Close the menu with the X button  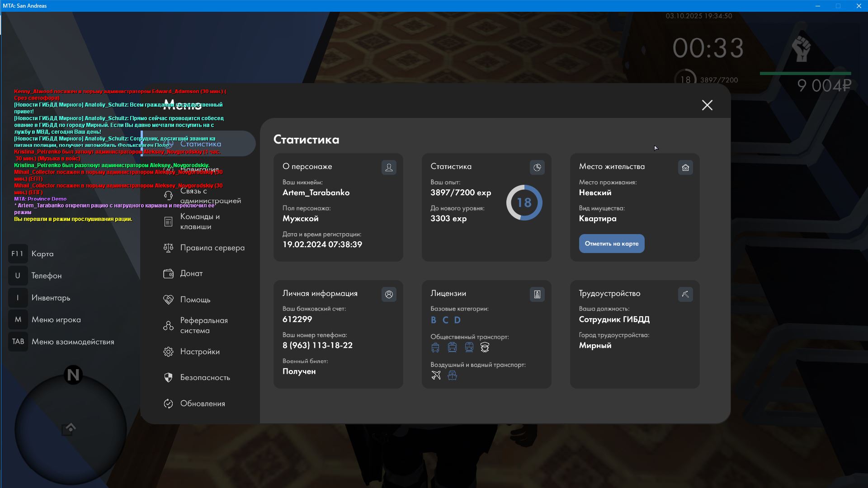coord(707,105)
